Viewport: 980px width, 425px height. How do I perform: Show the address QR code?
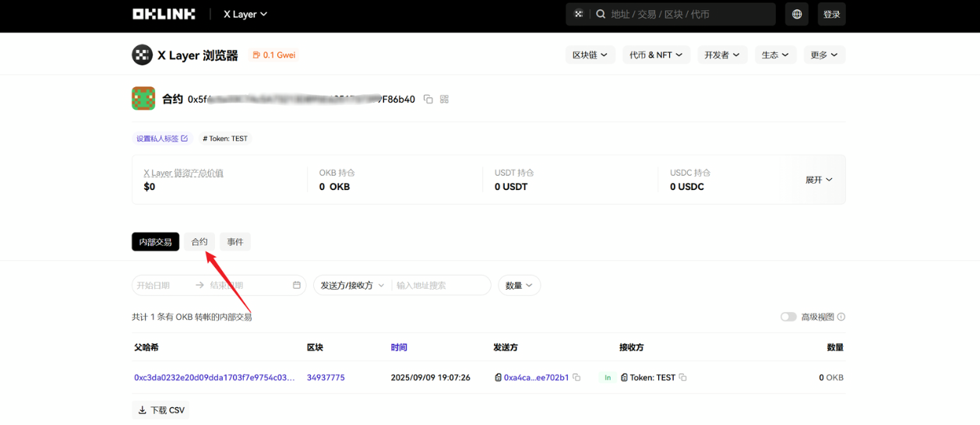(x=444, y=99)
